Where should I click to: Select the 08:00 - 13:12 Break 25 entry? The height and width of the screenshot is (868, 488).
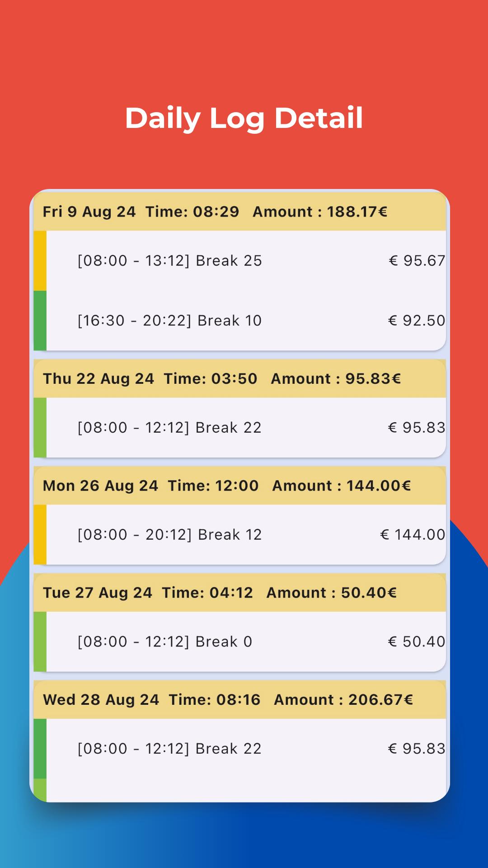(169, 261)
